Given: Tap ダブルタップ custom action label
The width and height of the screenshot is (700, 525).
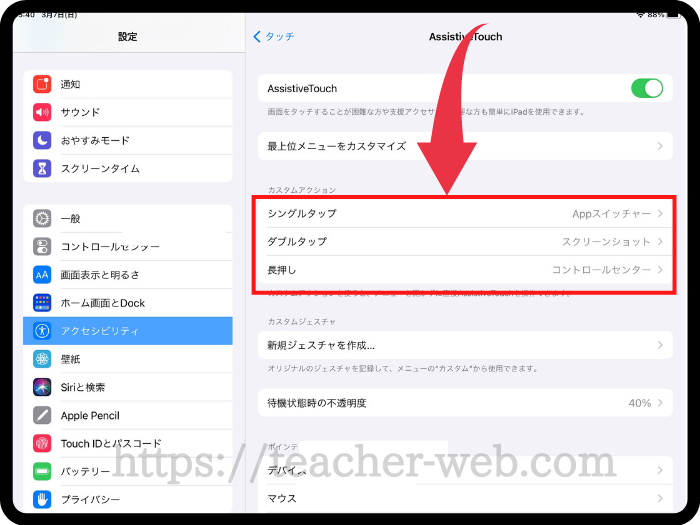Looking at the screenshot, I should tap(297, 242).
